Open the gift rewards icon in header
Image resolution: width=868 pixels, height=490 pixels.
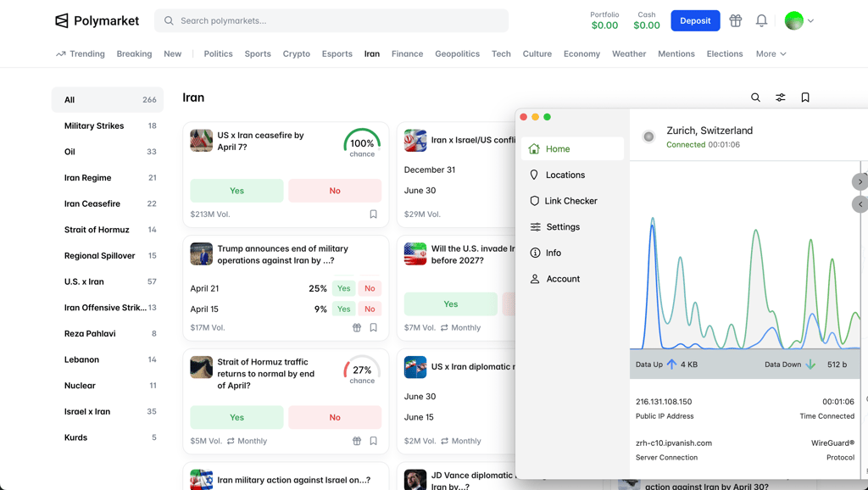click(x=735, y=21)
